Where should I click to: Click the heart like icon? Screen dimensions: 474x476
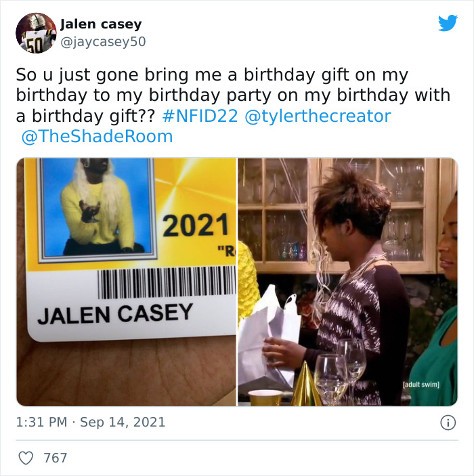click(26, 458)
